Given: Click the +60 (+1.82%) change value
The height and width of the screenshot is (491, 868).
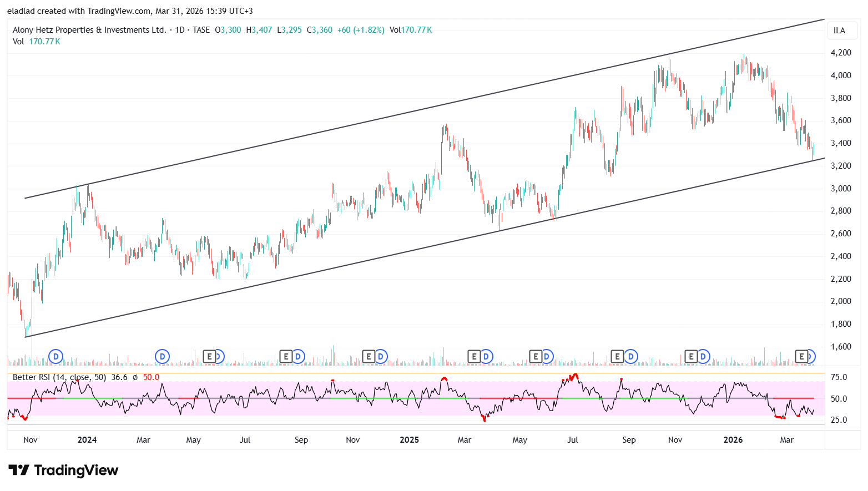Looking at the screenshot, I should pos(361,30).
